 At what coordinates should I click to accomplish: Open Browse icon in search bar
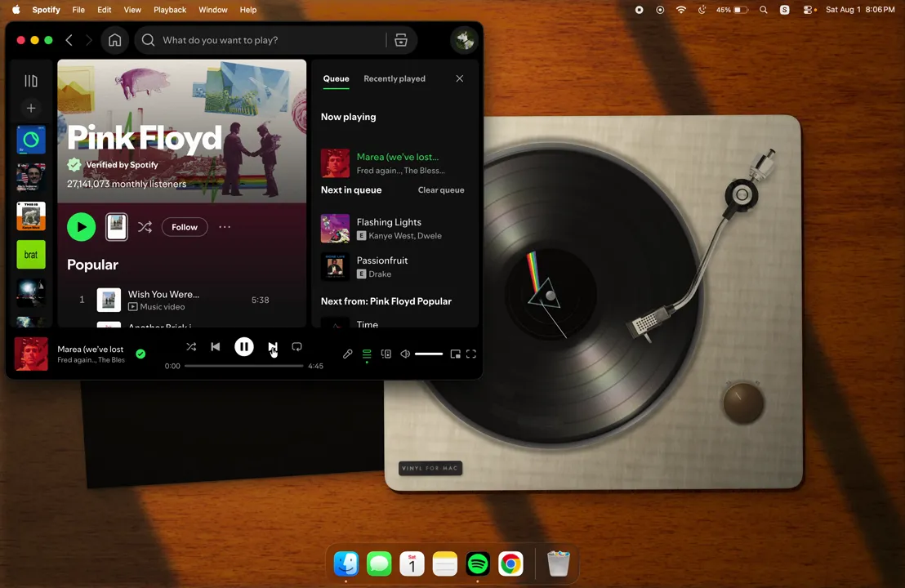coord(400,40)
